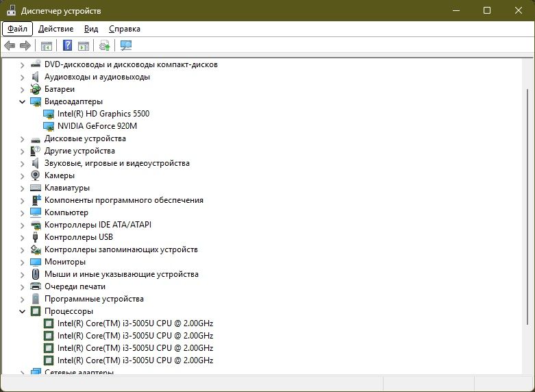Select Компоненты программного обеспечения label

click(x=124, y=200)
